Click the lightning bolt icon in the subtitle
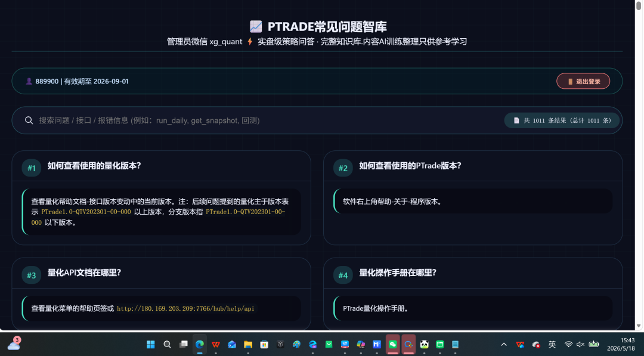This screenshot has width=644, height=356. tap(250, 42)
